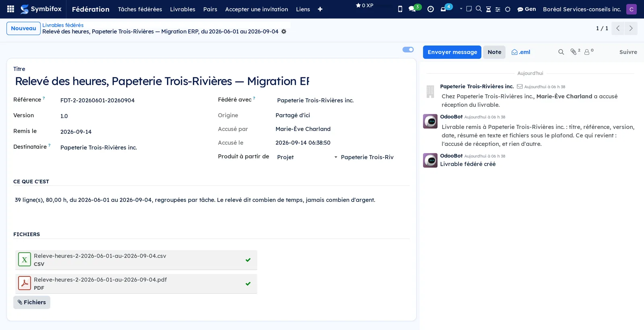The height and width of the screenshot is (330, 644).
Task: Open conversations with 3 unread messages
Action: click(414, 8)
